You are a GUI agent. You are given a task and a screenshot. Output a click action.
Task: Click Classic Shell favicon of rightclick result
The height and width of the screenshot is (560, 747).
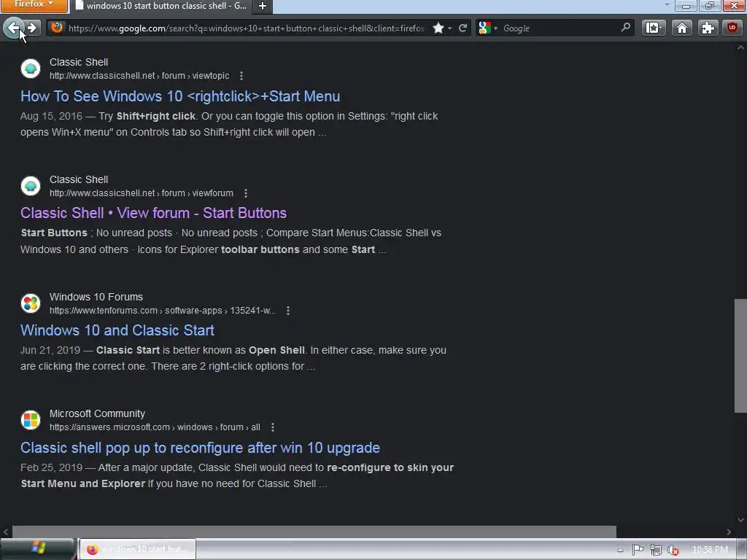click(31, 69)
